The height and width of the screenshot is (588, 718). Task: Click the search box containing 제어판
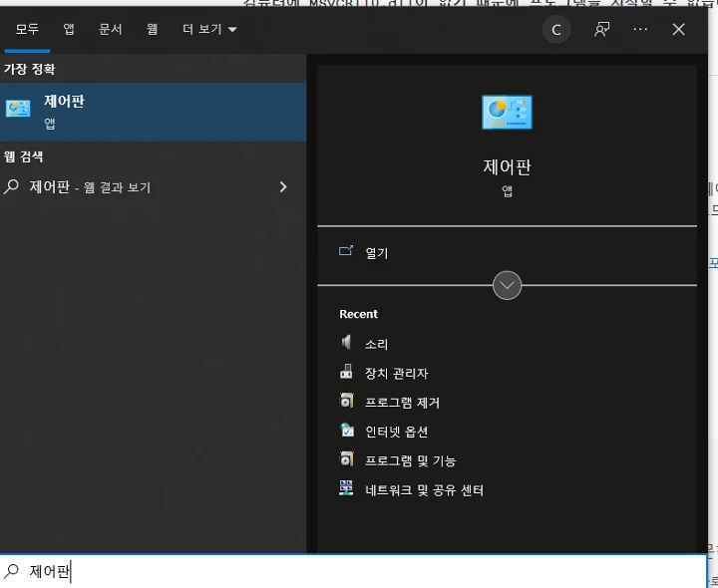(353, 571)
